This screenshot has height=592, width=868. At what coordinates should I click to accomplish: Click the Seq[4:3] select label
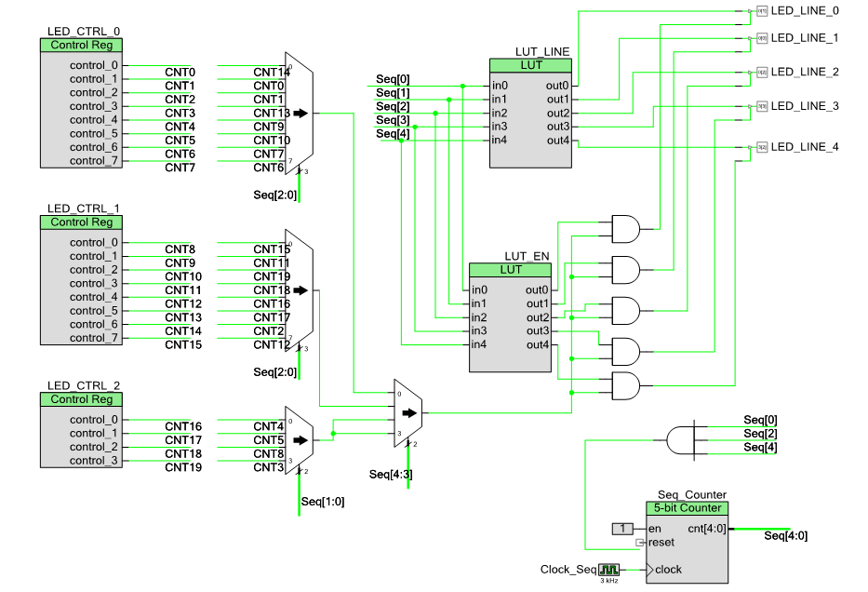tap(391, 475)
